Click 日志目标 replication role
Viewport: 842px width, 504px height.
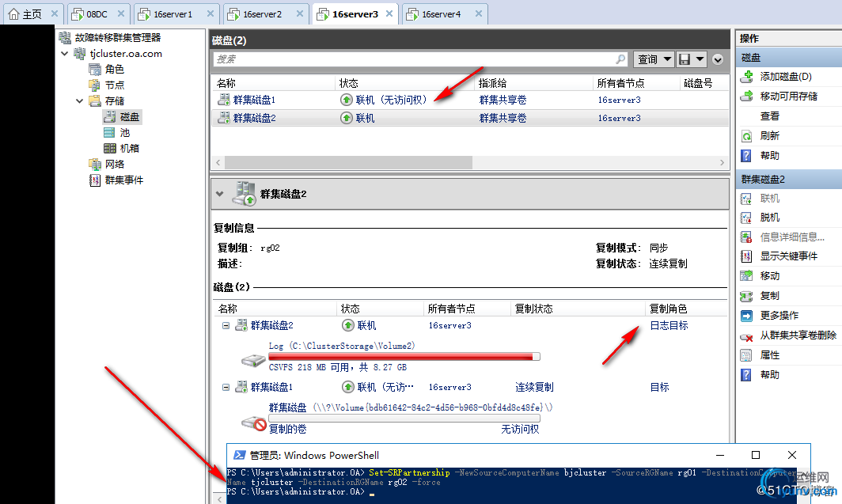click(x=669, y=325)
